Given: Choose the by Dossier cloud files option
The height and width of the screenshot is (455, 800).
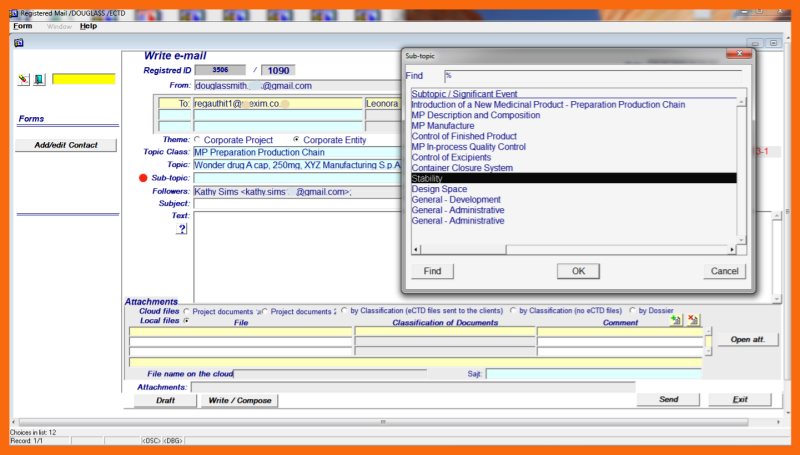Looking at the screenshot, I should (631, 311).
